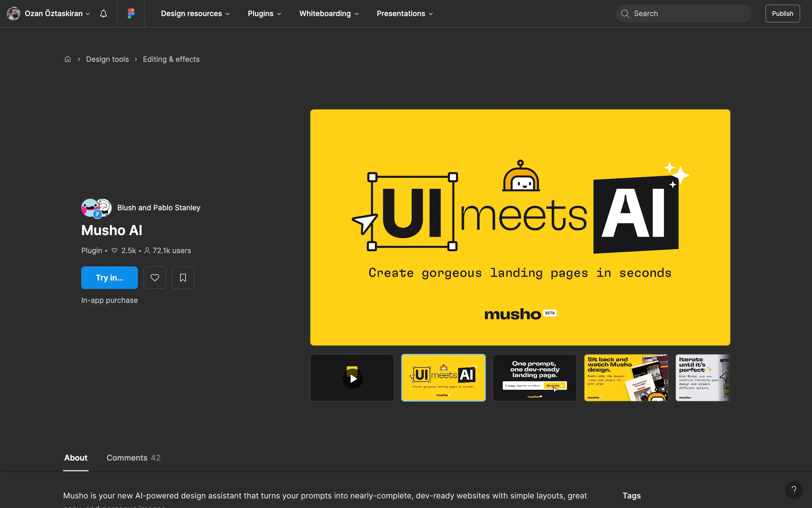The image size is (812, 508).
Task: Click the Figma logo icon
Action: click(131, 14)
